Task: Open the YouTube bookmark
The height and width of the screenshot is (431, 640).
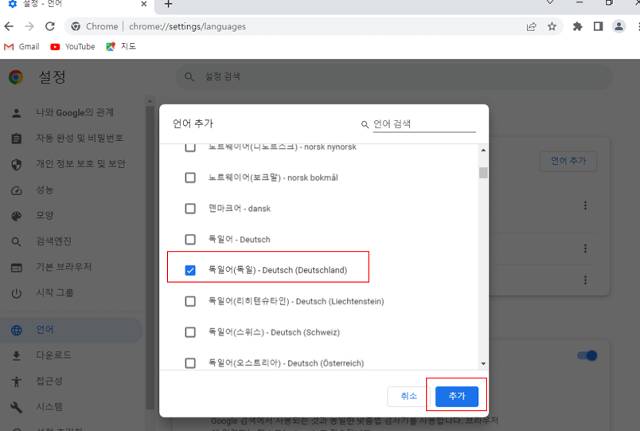Action: pos(72,46)
